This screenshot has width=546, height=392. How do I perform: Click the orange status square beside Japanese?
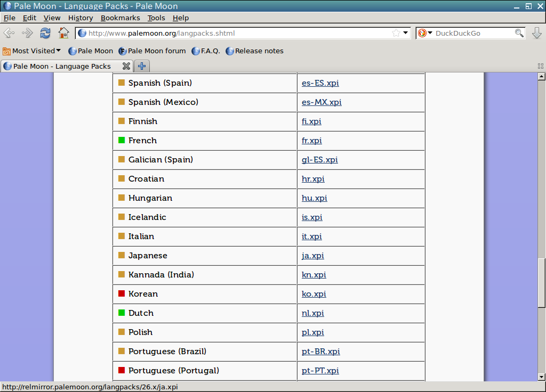click(122, 255)
